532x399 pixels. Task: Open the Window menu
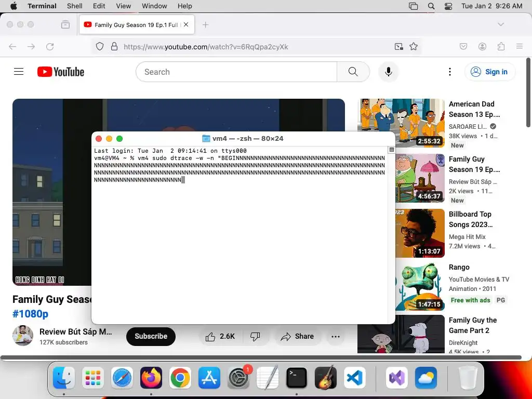(x=154, y=6)
